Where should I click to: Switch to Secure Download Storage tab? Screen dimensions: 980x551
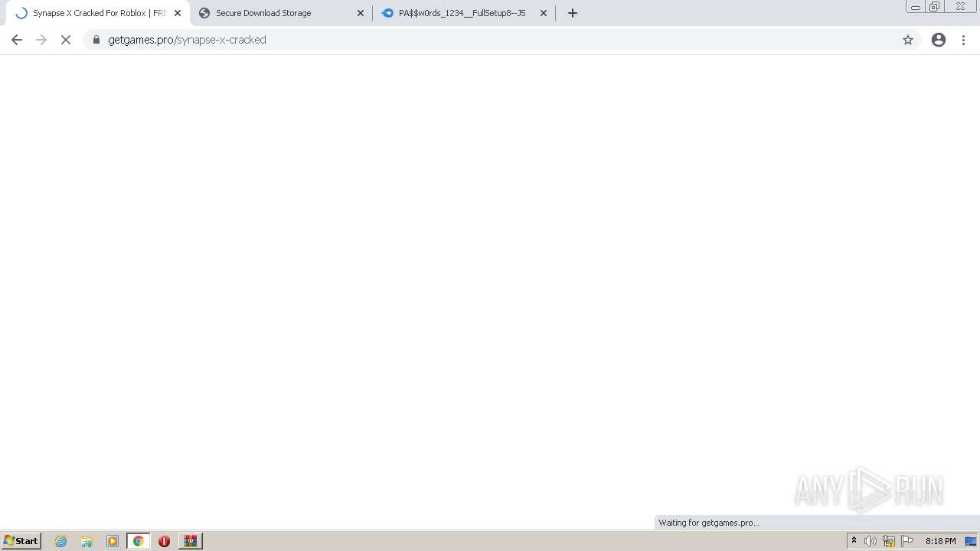point(280,13)
